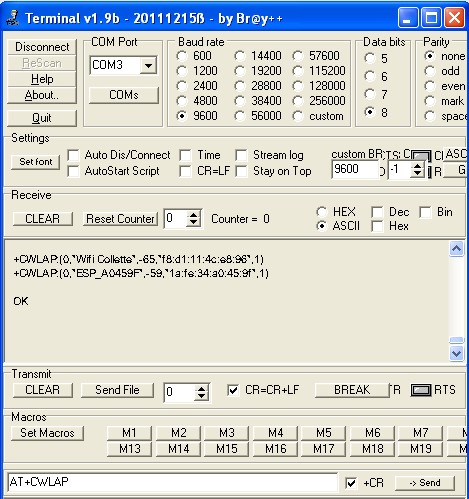Toggle the RTS indicator in Transmit section
The width and height of the screenshot is (469, 499).
pyautogui.click(x=421, y=390)
